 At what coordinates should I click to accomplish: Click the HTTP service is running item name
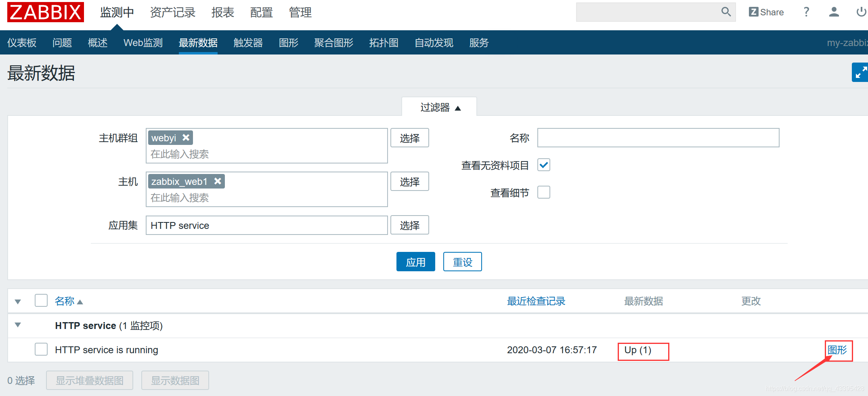[107, 350]
